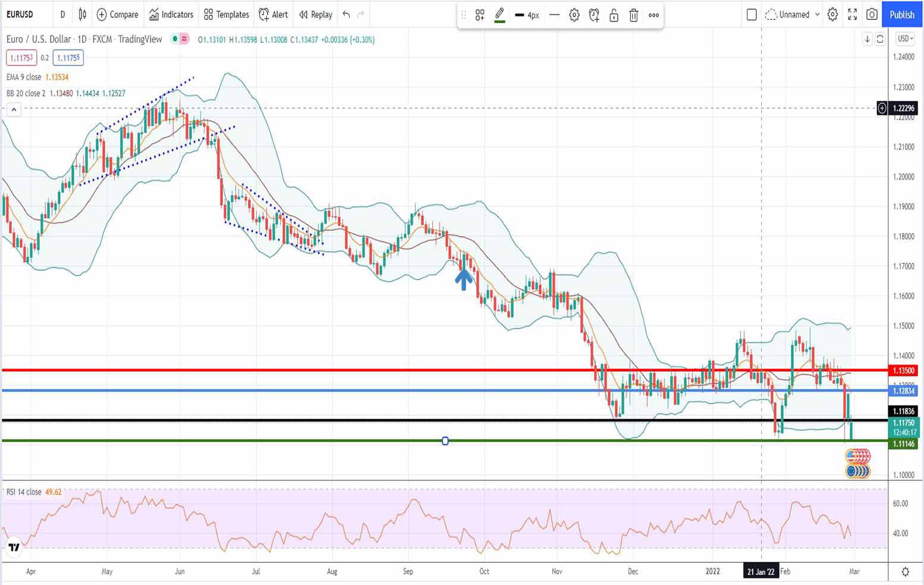Start bar Replay mode

click(x=316, y=14)
